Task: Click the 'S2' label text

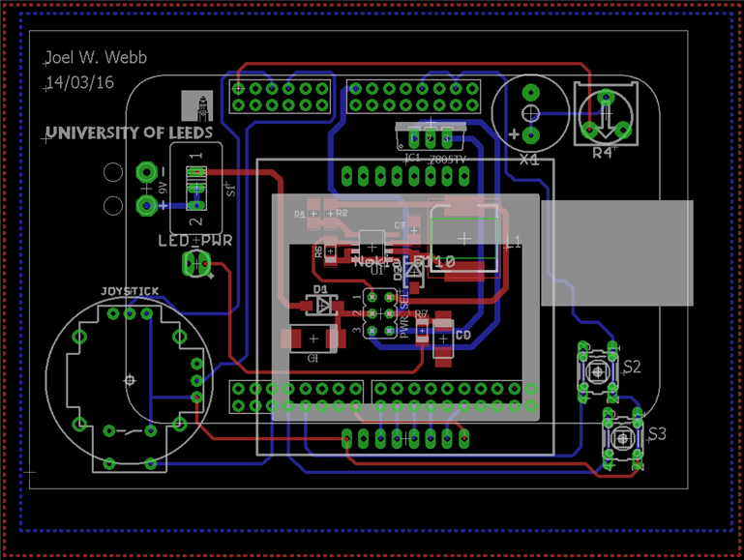Action: (632, 367)
